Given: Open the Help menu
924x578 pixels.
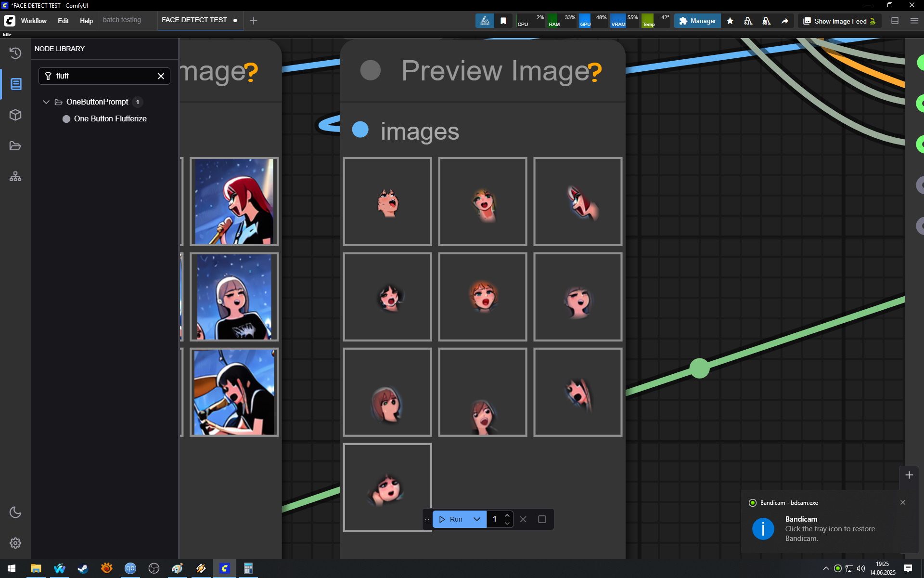Looking at the screenshot, I should (x=86, y=21).
